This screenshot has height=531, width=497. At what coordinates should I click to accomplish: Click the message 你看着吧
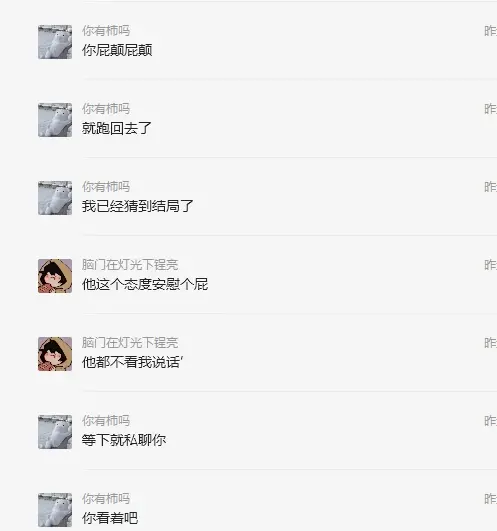point(110,518)
